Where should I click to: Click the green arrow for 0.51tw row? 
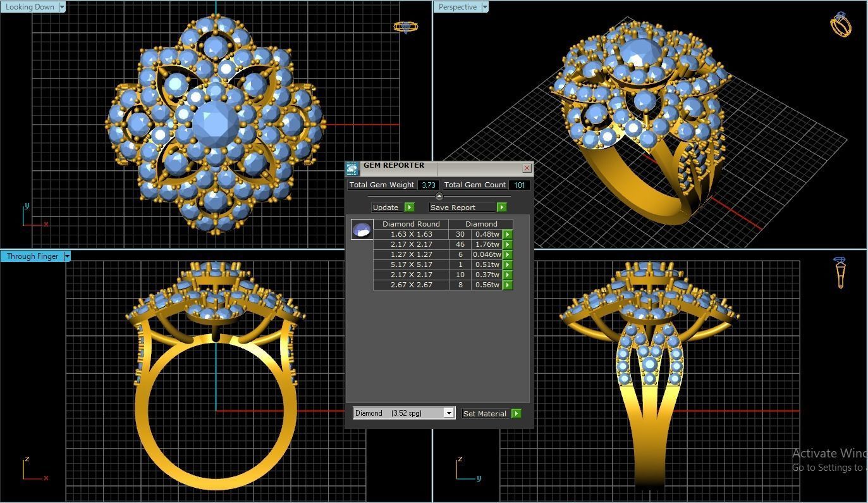click(x=507, y=264)
